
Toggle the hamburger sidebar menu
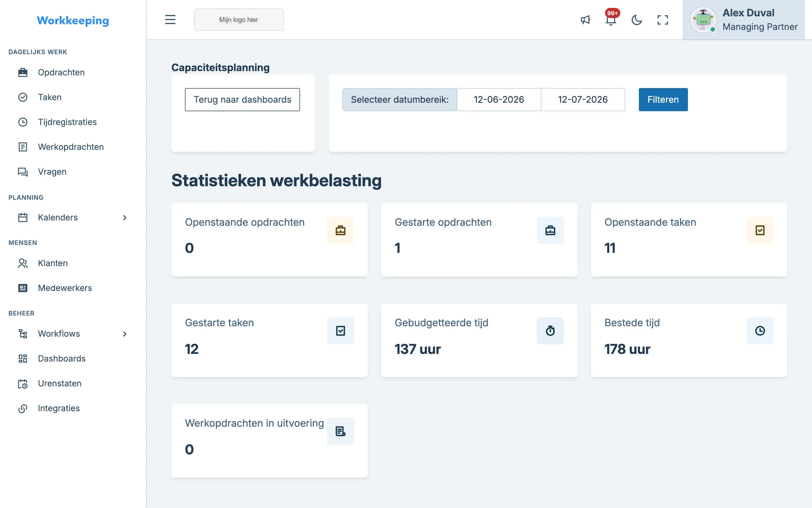point(170,19)
